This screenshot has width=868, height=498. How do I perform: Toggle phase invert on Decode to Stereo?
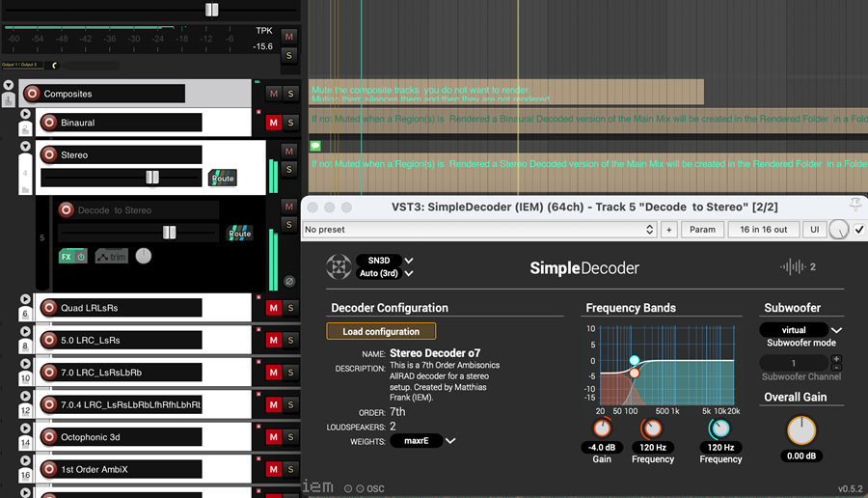click(x=289, y=281)
